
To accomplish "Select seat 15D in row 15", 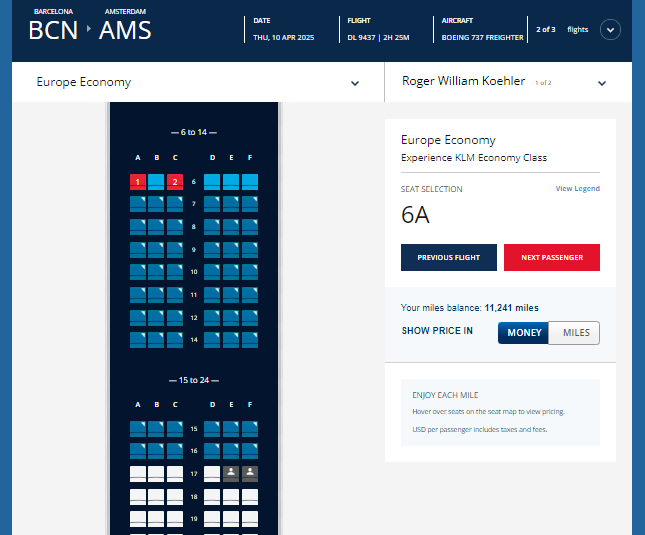I will (x=212, y=429).
